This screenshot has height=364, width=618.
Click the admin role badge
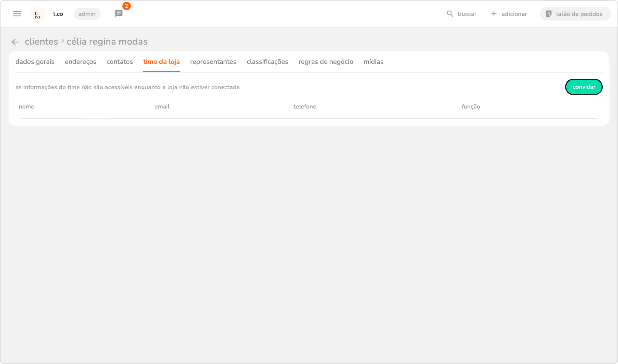[x=87, y=14]
